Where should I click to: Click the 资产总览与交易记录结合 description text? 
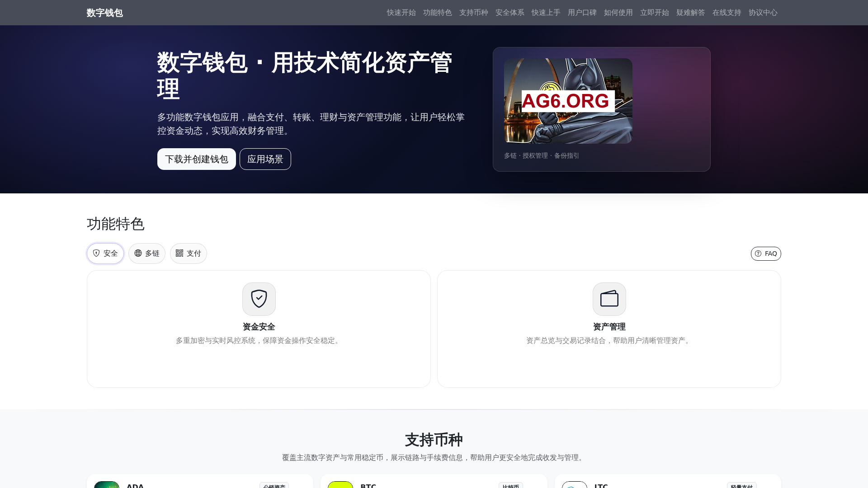pyautogui.click(x=609, y=341)
